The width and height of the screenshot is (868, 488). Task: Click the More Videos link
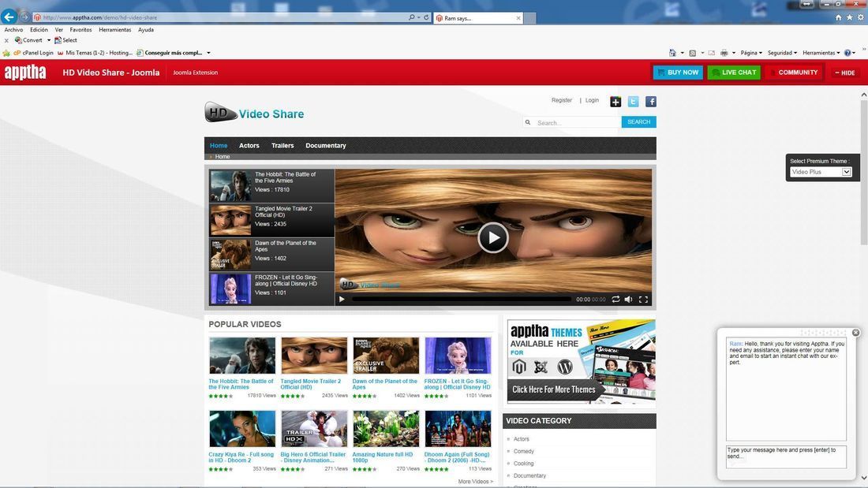(476, 482)
